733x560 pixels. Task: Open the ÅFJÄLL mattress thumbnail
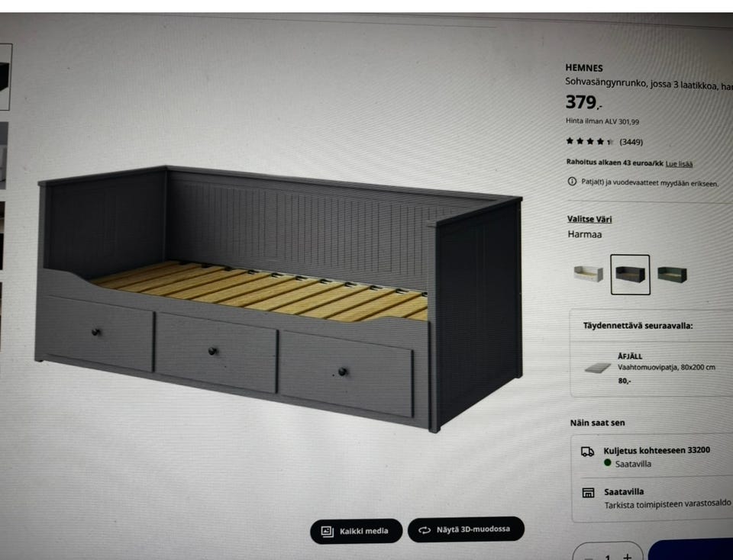[x=598, y=369]
